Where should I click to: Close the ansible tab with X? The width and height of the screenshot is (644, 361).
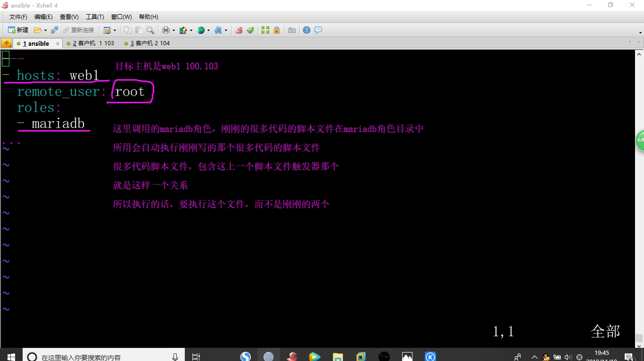58,43
